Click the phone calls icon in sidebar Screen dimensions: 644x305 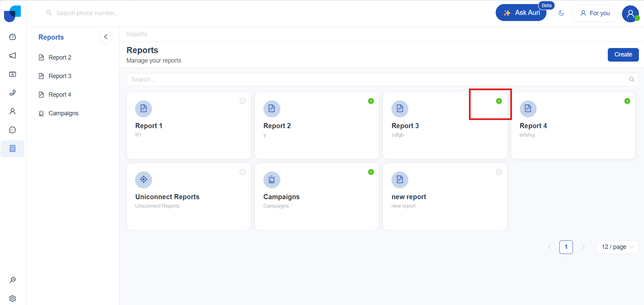(x=13, y=93)
